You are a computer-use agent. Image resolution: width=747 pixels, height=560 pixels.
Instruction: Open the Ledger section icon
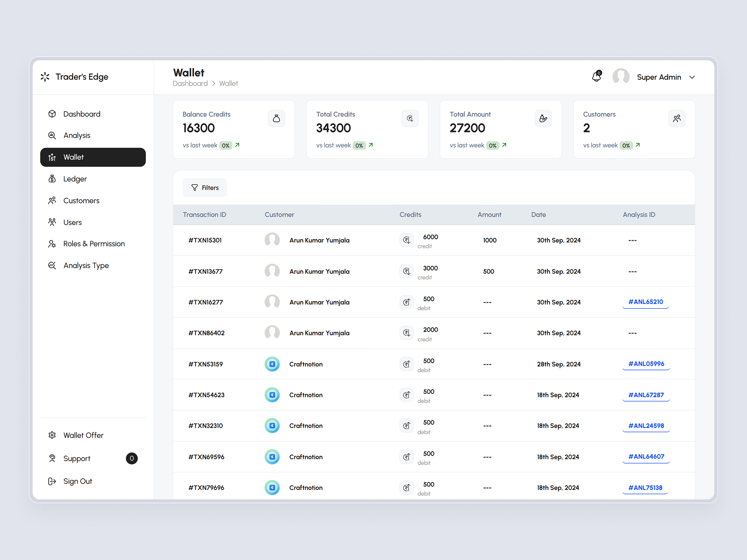pyautogui.click(x=52, y=179)
